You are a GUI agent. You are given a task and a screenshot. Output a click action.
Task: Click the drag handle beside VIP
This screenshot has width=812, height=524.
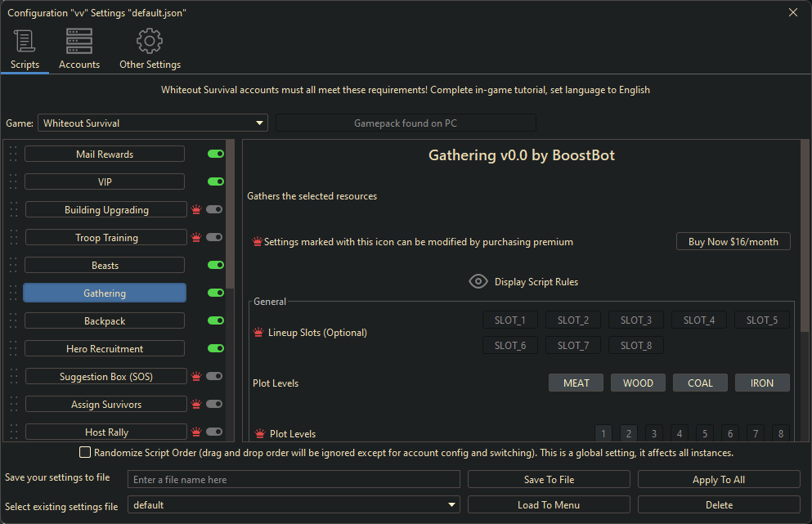(13, 181)
